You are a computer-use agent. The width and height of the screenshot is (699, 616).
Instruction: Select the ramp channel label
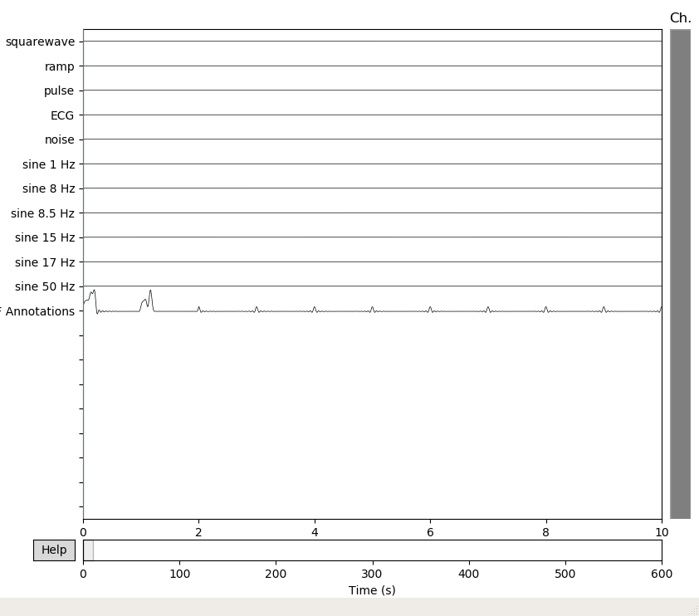tap(59, 66)
